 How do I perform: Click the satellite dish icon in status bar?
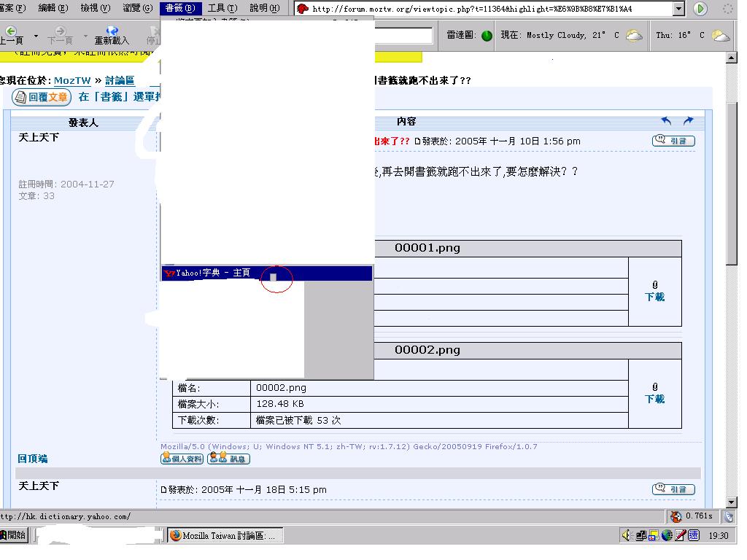[728, 517]
